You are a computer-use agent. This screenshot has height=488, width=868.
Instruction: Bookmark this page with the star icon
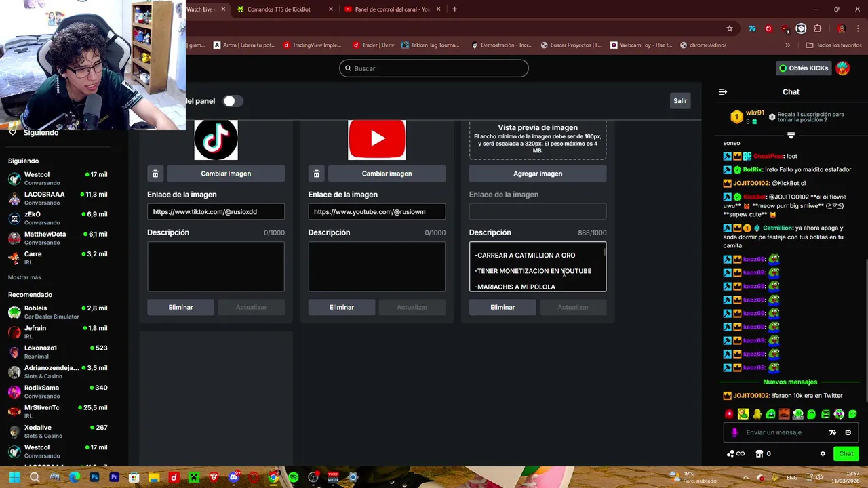tap(730, 28)
